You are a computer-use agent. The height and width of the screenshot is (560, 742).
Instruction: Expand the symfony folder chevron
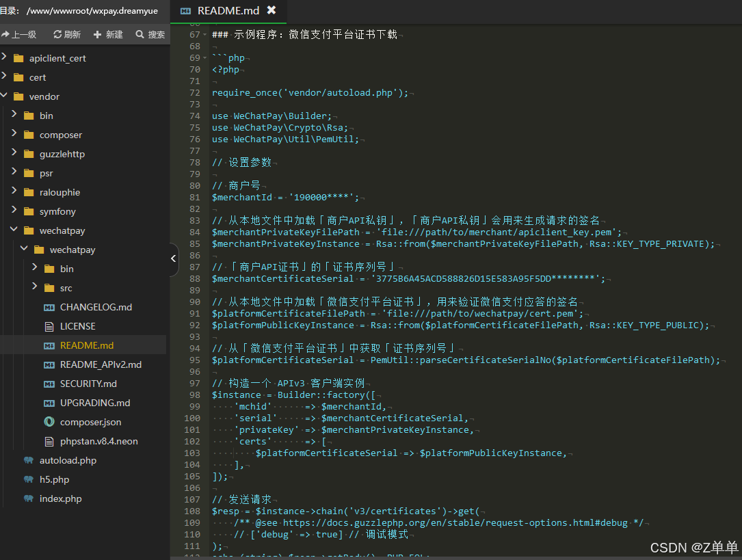point(14,209)
